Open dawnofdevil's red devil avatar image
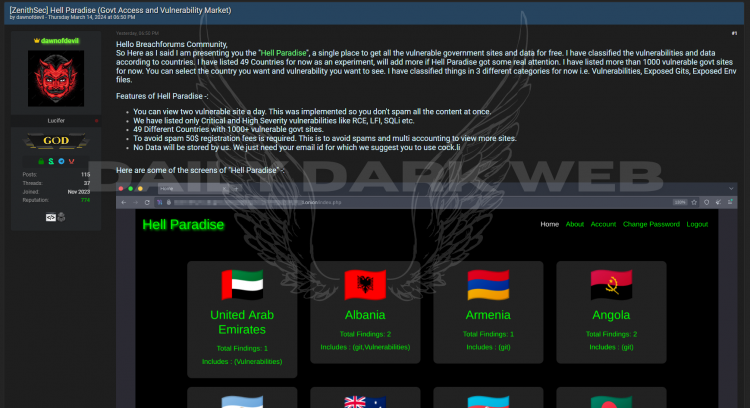 tap(56, 78)
